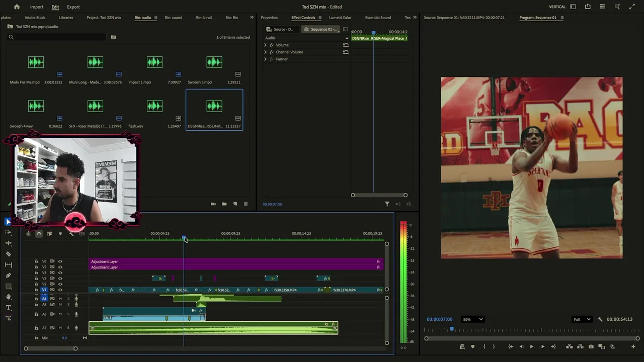Screen dimensions: 644x362
Task: Open zoom level 50% dropdown
Action: pos(472,319)
